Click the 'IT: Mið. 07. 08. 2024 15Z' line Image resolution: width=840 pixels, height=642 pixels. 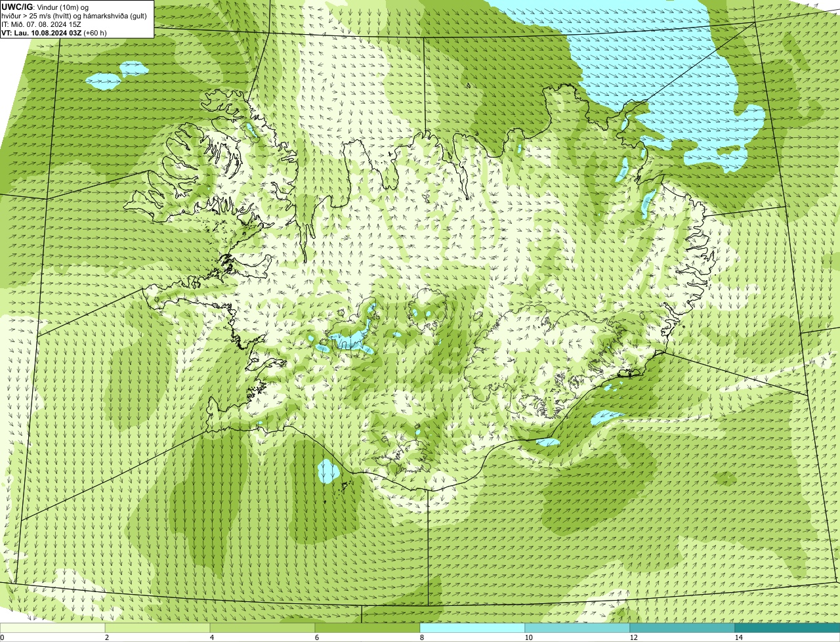41,24
